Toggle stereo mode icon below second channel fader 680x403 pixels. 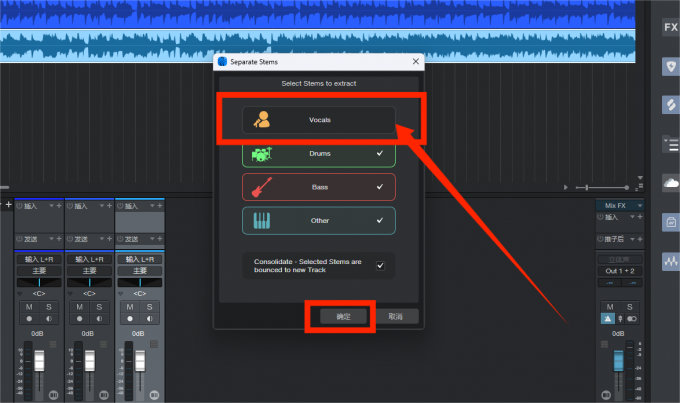[104, 395]
